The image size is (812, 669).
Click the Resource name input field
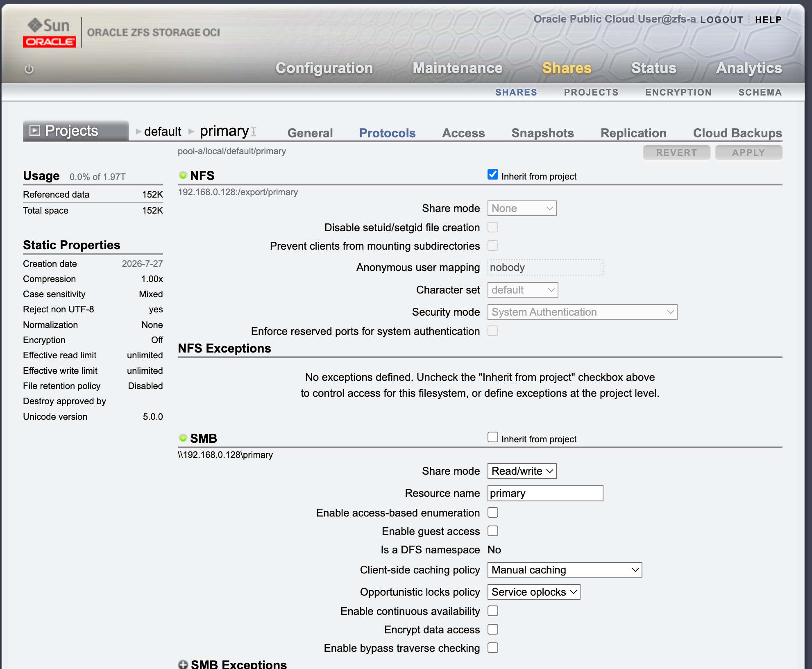click(545, 493)
